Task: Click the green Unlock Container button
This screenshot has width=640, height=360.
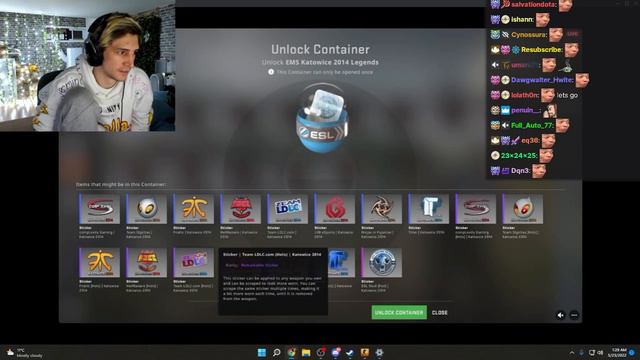Action: (399, 312)
